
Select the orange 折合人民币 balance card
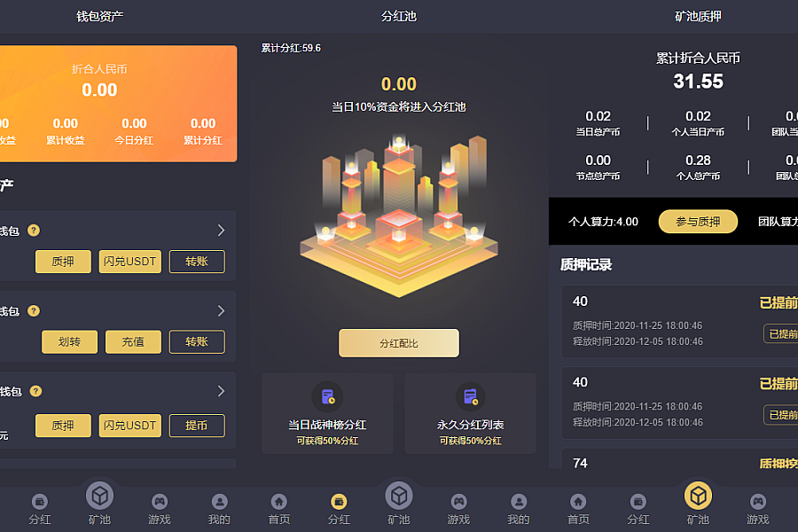point(118,104)
